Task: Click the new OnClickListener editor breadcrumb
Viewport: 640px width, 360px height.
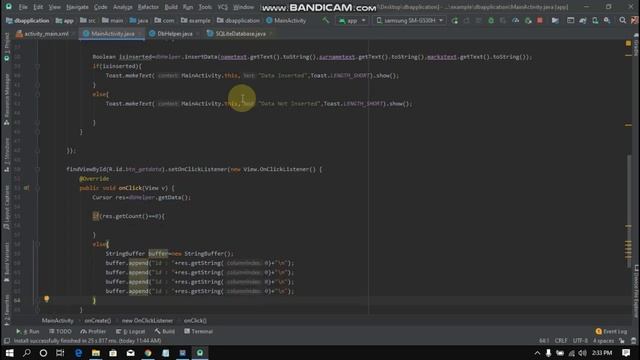Action: [147, 321]
